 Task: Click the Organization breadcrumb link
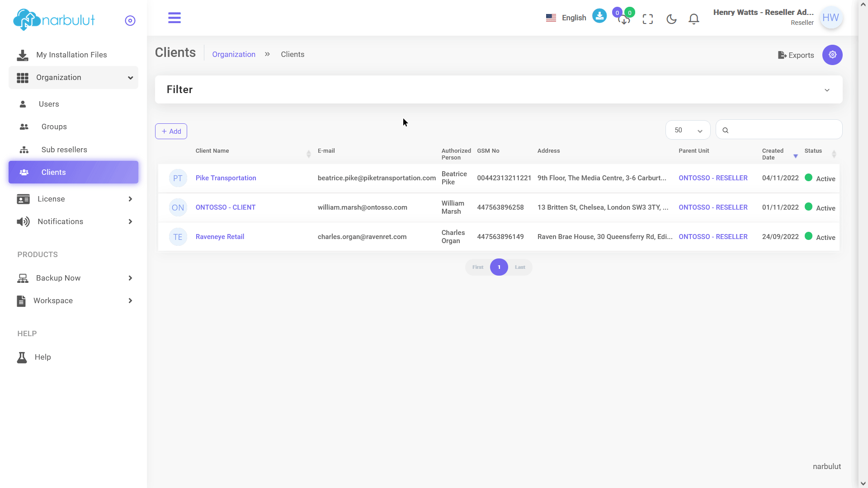(234, 54)
